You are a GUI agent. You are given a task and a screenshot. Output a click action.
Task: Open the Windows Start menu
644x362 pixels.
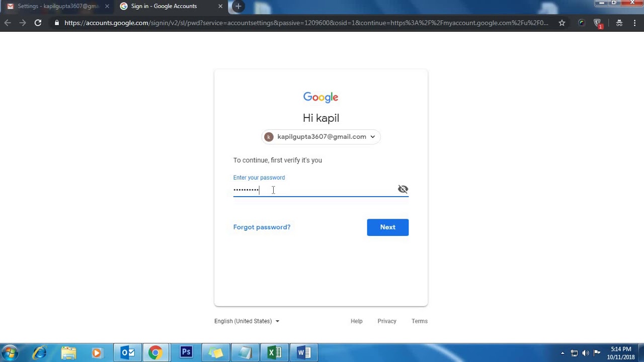point(10,352)
